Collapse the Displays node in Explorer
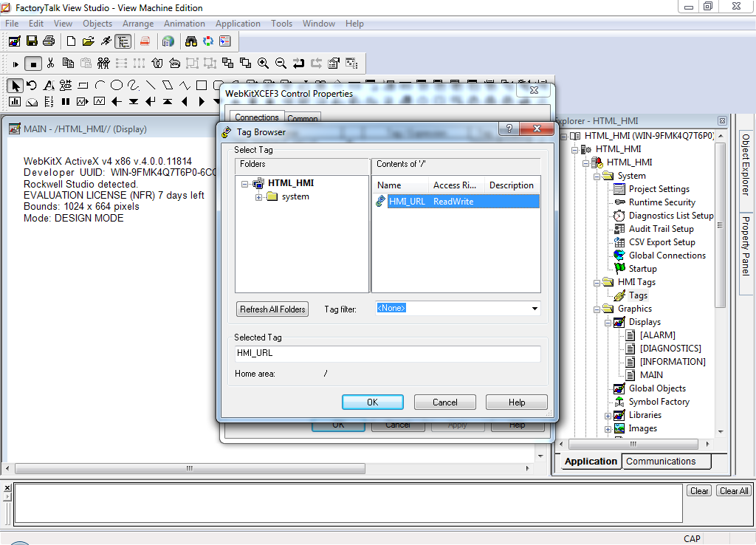This screenshot has height=545, width=756. [608, 323]
